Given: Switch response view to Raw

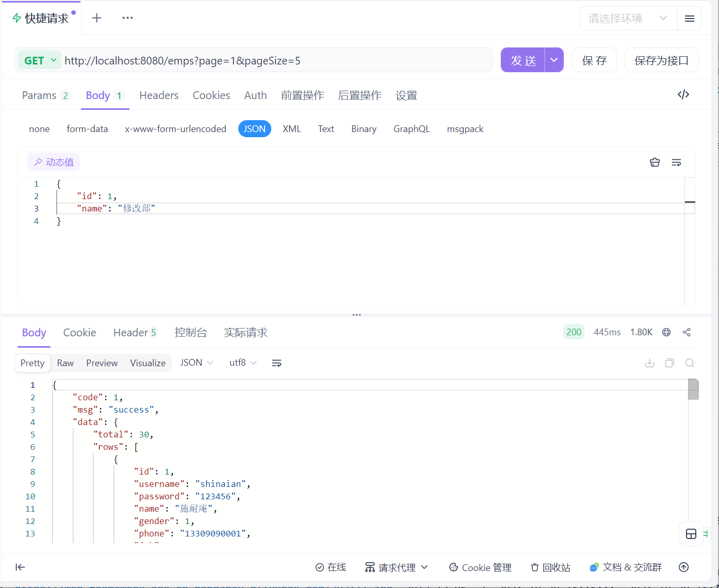Looking at the screenshot, I should click(x=65, y=363).
